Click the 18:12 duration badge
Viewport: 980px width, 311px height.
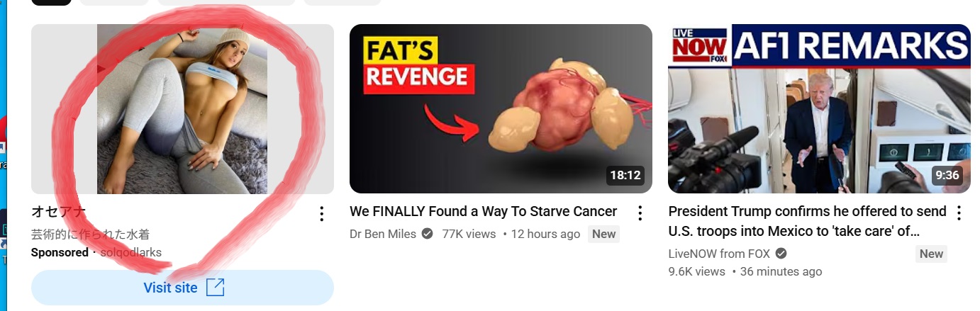tap(625, 176)
